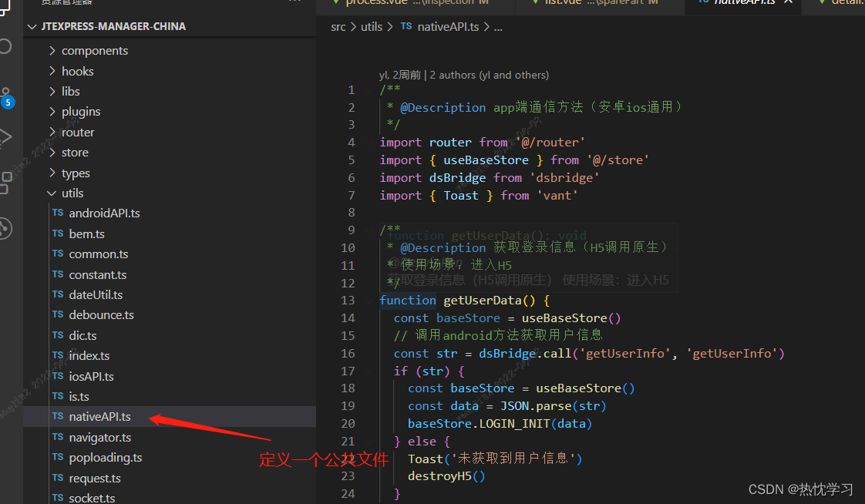This screenshot has width=865, height=504.
Task: Collapse the utils folder
Action: coord(52,193)
